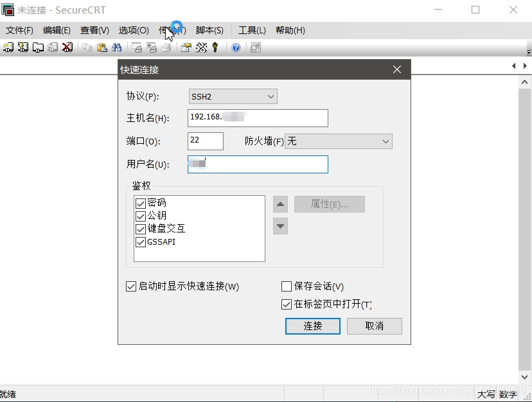Uncheck 启动时显示快速连接 checkbox
532x402 pixels.
coord(131,286)
